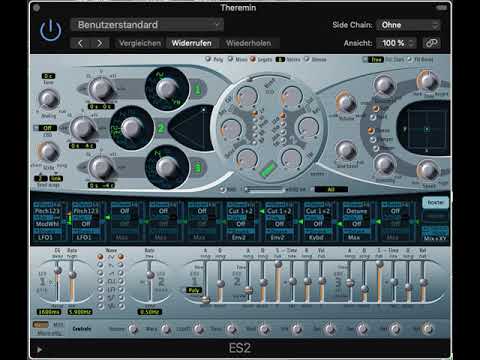Click Envelope 2 Sustain slider handle

[278, 264]
